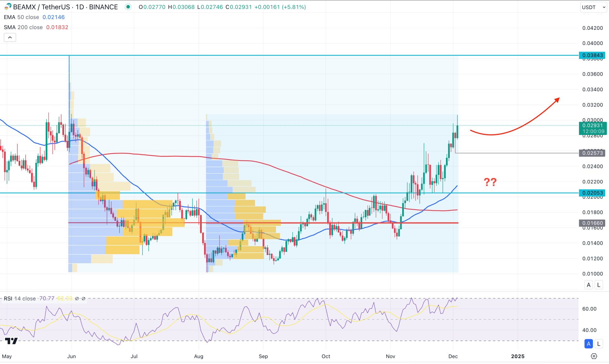Click the first RSI null-value symbol
The image size is (609, 364).
click(x=77, y=298)
